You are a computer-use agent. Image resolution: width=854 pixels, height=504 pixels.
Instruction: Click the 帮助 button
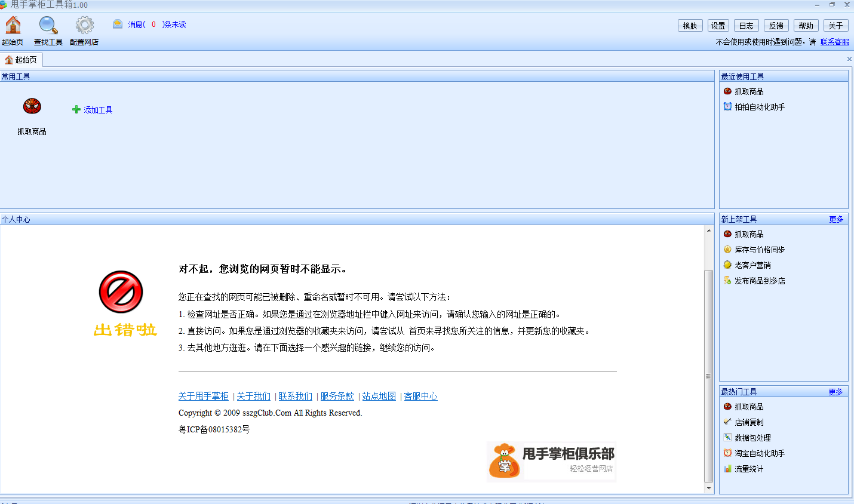click(x=806, y=26)
